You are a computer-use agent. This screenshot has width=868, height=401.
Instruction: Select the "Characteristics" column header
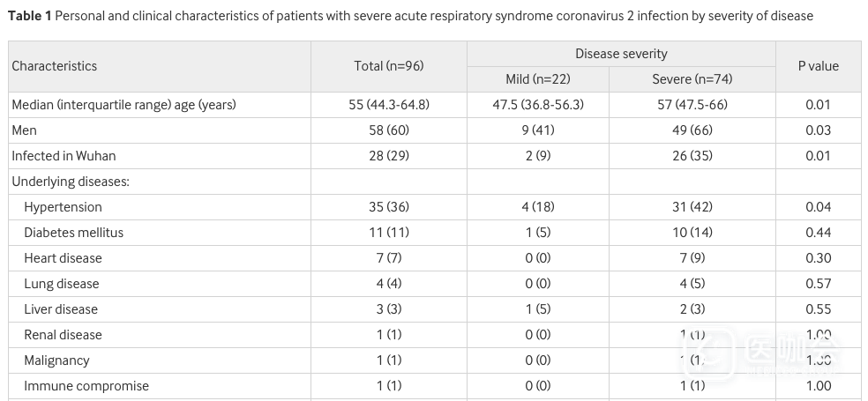pyautogui.click(x=55, y=66)
